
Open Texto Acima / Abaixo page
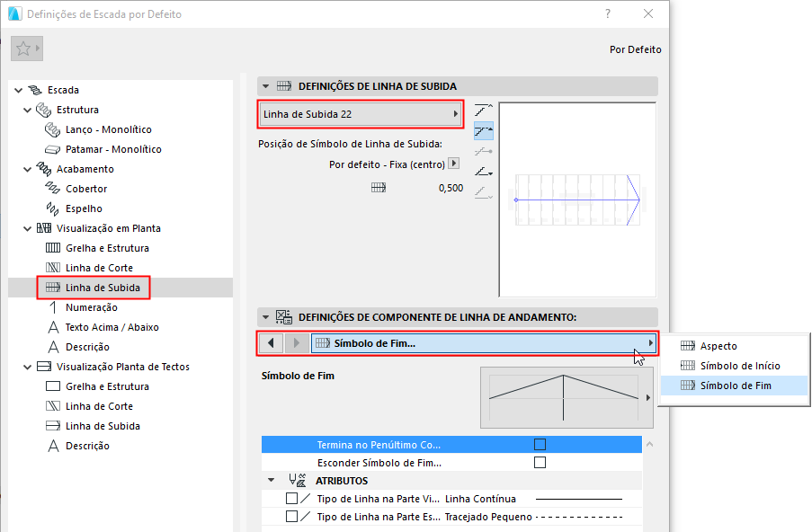(x=112, y=327)
